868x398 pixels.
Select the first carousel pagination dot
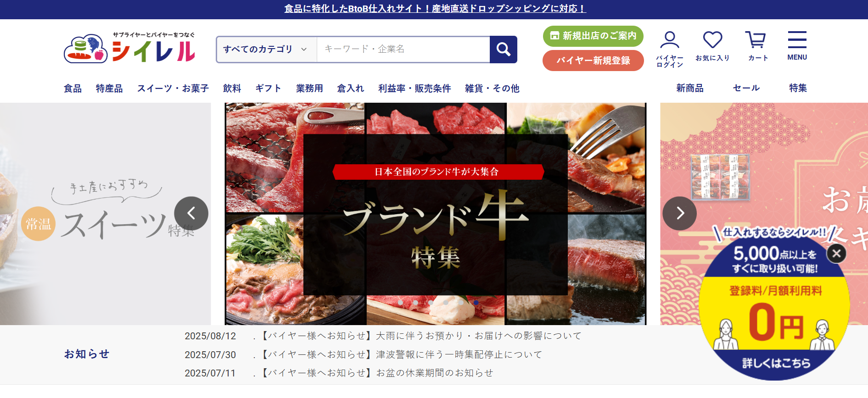pyautogui.click(x=401, y=303)
